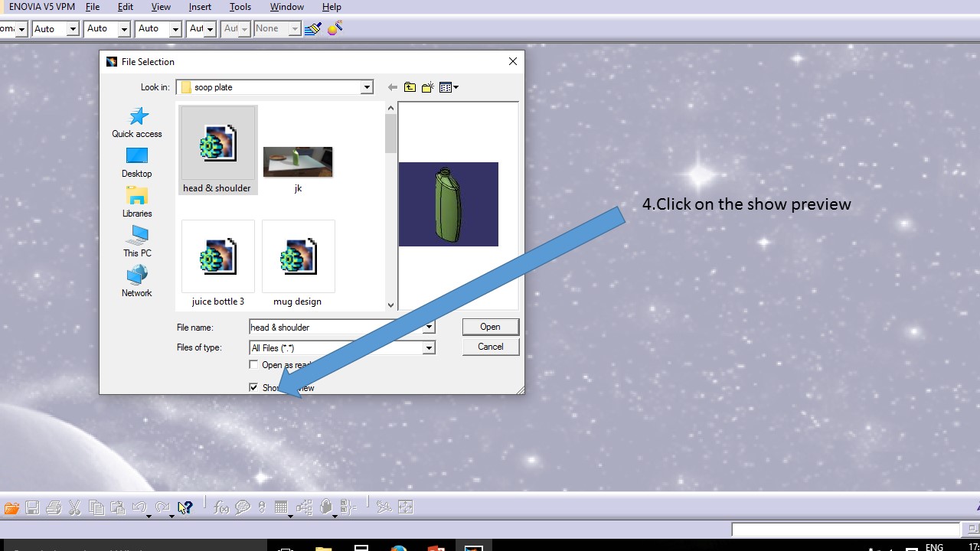
Task: Open the Help menu
Action: 332,7
